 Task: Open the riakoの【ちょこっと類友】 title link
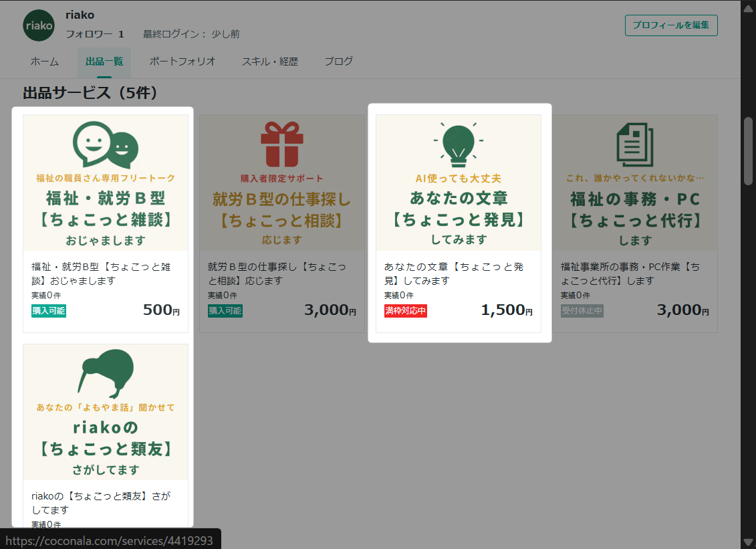[101, 503]
